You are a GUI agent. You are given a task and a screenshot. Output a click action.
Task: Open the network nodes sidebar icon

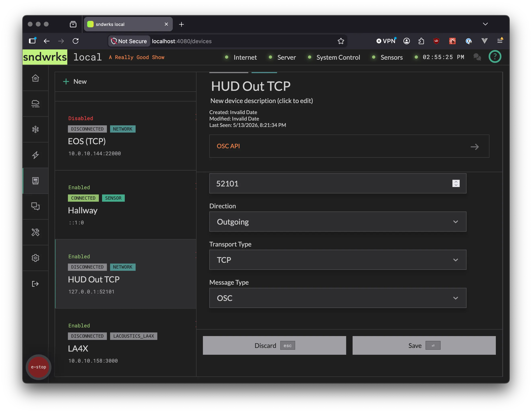tap(36, 129)
